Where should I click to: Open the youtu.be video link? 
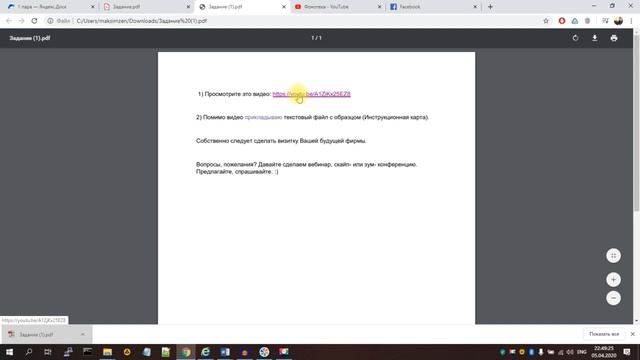tap(311, 94)
